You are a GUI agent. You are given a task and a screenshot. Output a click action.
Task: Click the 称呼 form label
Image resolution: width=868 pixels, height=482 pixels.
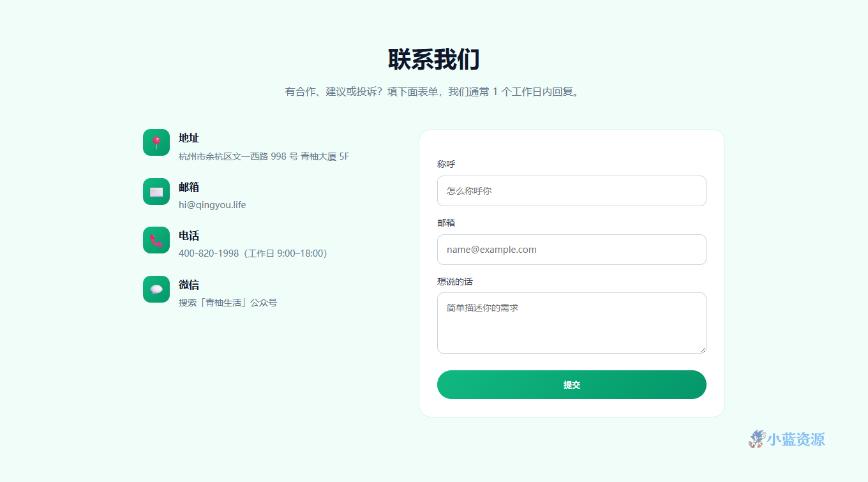coord(446,164)
